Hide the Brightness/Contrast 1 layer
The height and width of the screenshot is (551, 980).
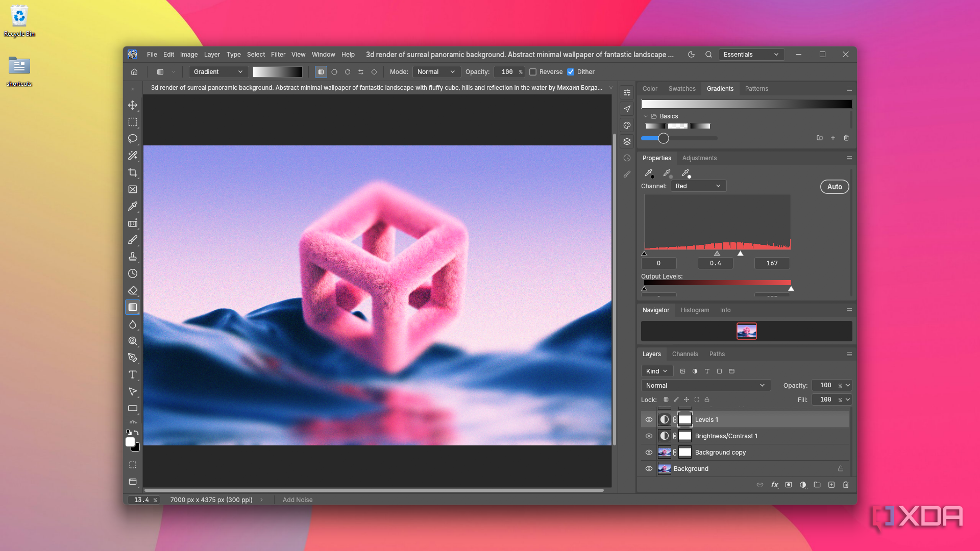click(649, 436)
